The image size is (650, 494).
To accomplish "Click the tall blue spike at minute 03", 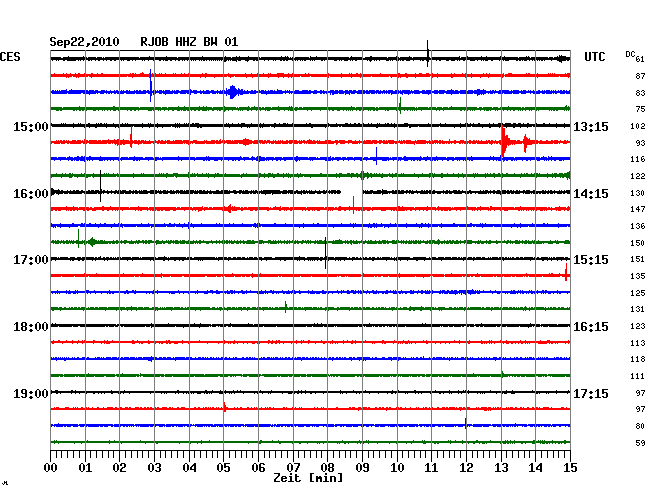I will pos(150,85).
